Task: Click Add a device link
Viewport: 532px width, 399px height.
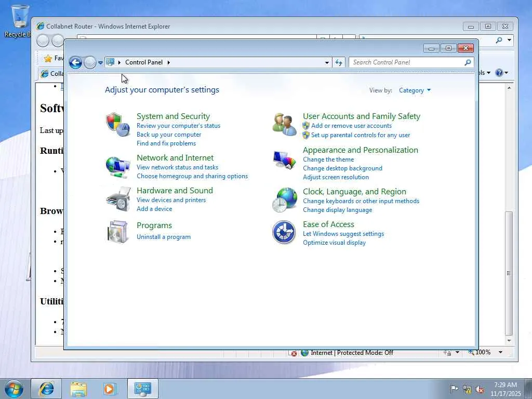Action: (154, 209)
